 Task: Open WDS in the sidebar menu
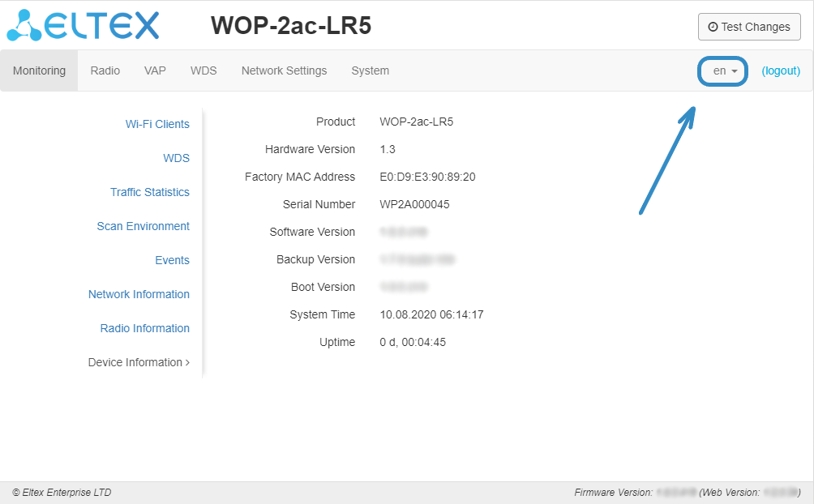click(176, 158)
